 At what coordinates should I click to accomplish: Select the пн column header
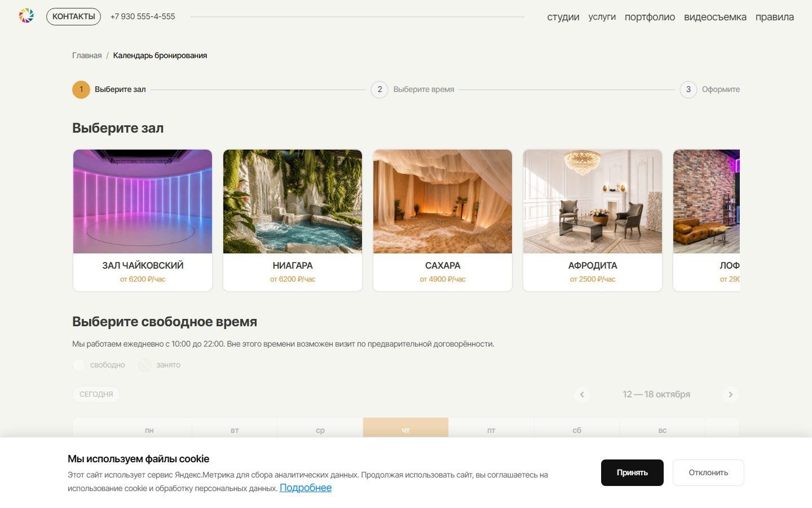click(x=149, y=430)
